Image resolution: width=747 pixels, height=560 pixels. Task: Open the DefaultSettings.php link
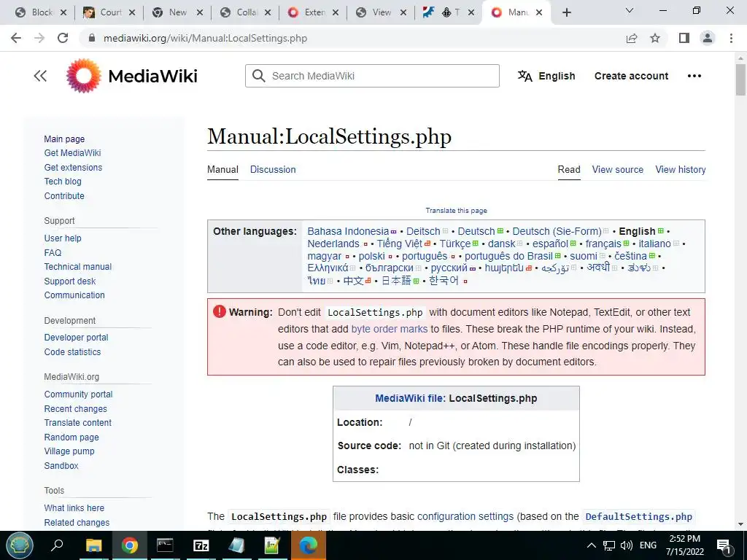point(638,517)
